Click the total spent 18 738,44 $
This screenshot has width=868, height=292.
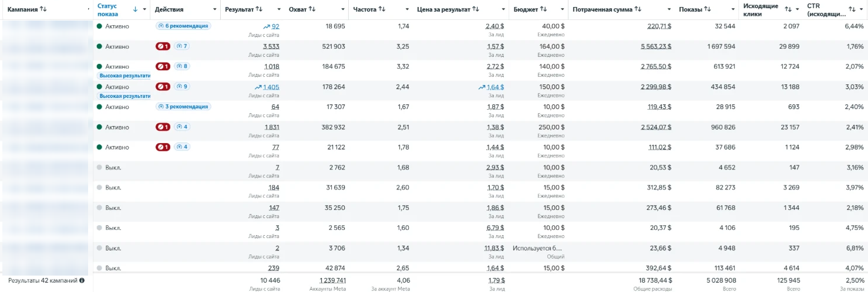(655, 280)
